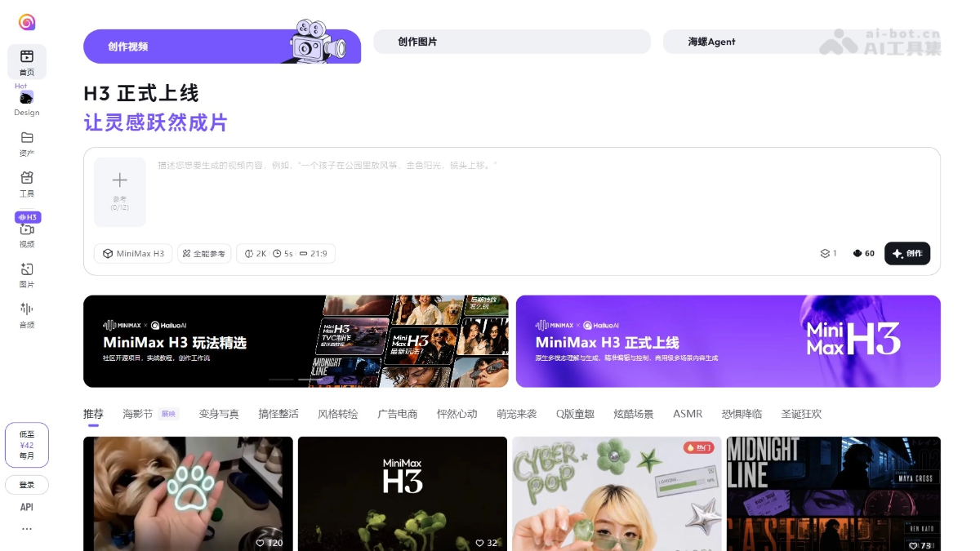
Task: Click the plus 参考 upload box
Action: [120, 192]
